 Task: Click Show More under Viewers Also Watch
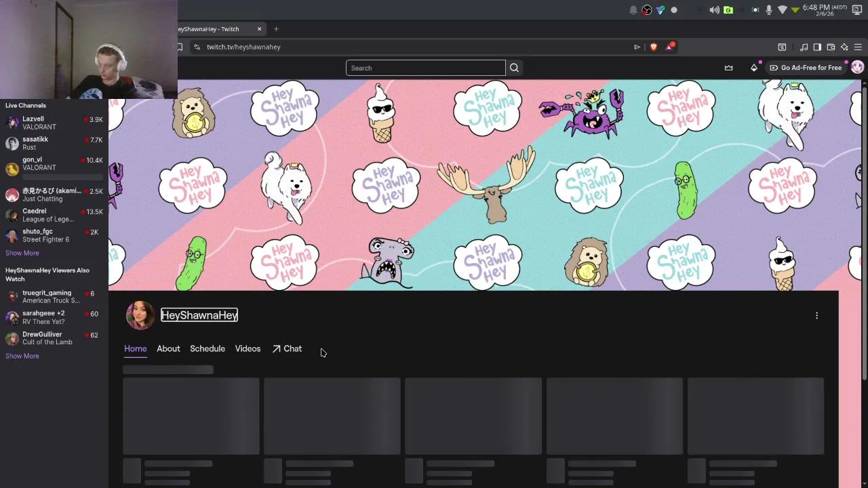(22, 356)
